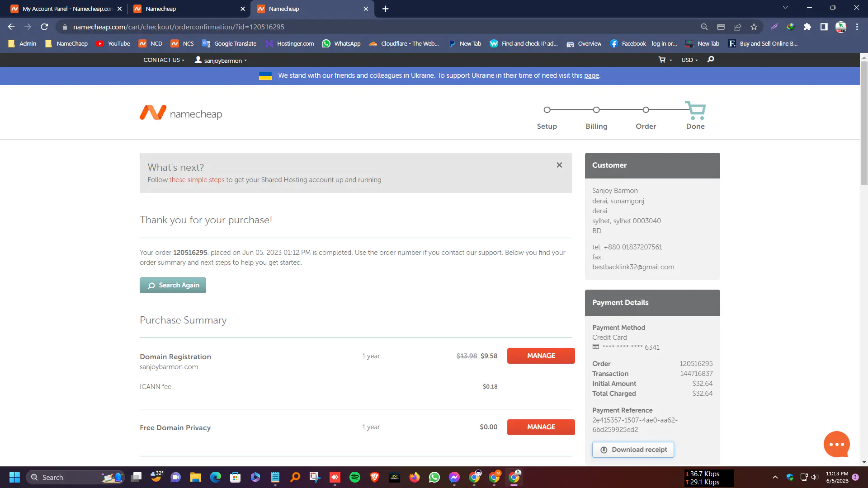868x488 pixels.
Task: Bookmark this page with star icon
Action: click(x=754, y=27)
